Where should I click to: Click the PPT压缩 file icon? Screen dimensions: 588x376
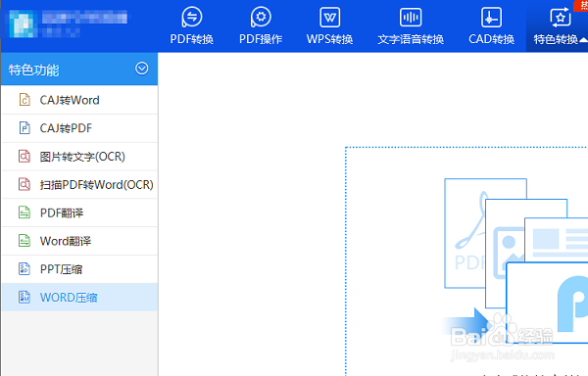(24, 269)
